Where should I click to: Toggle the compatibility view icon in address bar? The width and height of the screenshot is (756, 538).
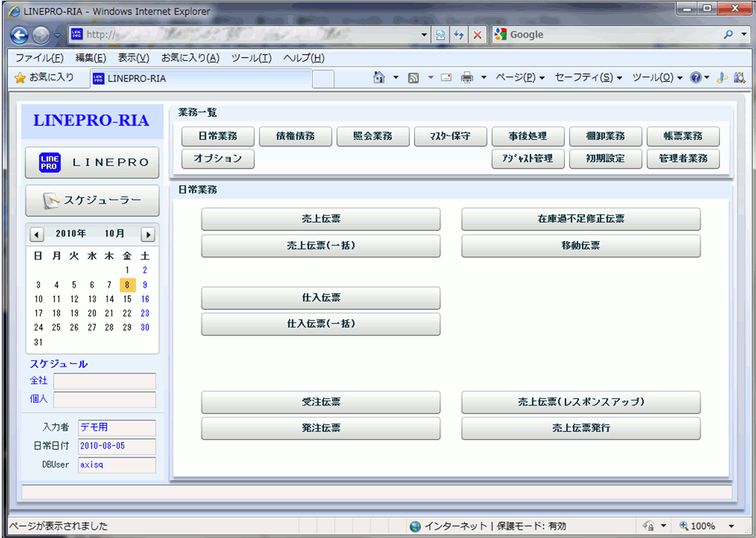441,35
